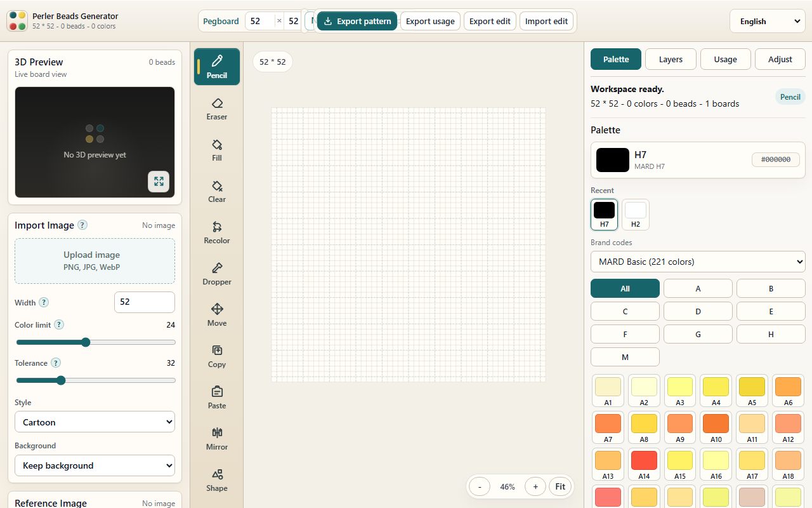Select the Copy tool
812x508 pixels.
point(217,356)
